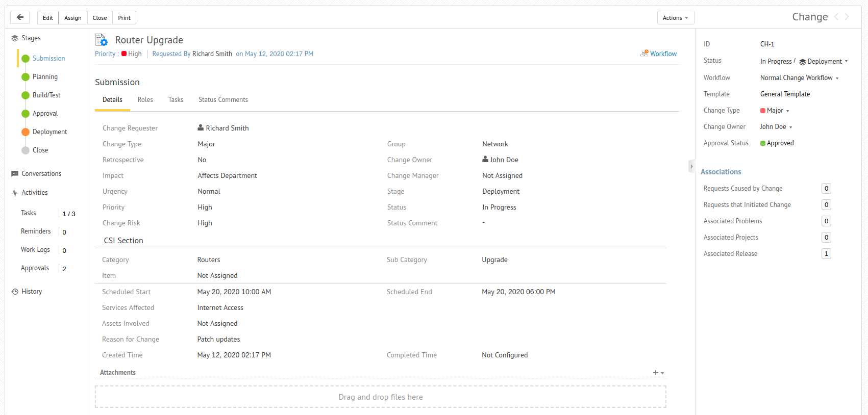Go to next change arrow
The image size is (868, 415).
[x=847, y=17]
